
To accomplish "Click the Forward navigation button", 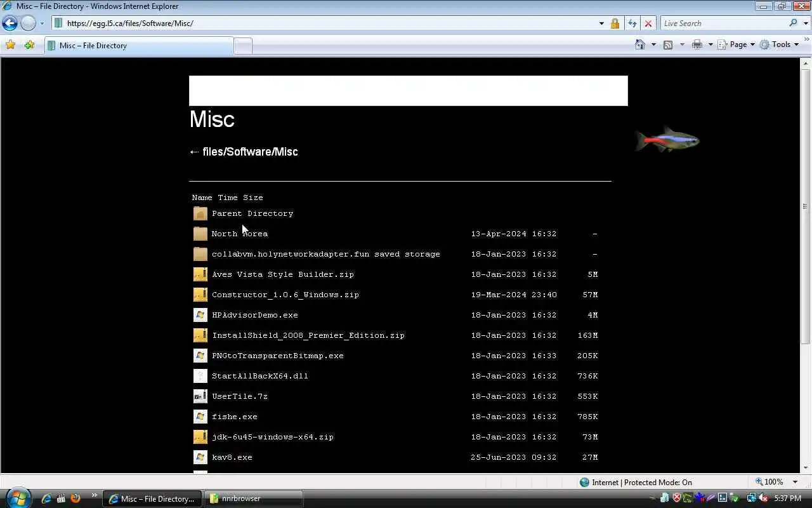I will coord(28,23).
